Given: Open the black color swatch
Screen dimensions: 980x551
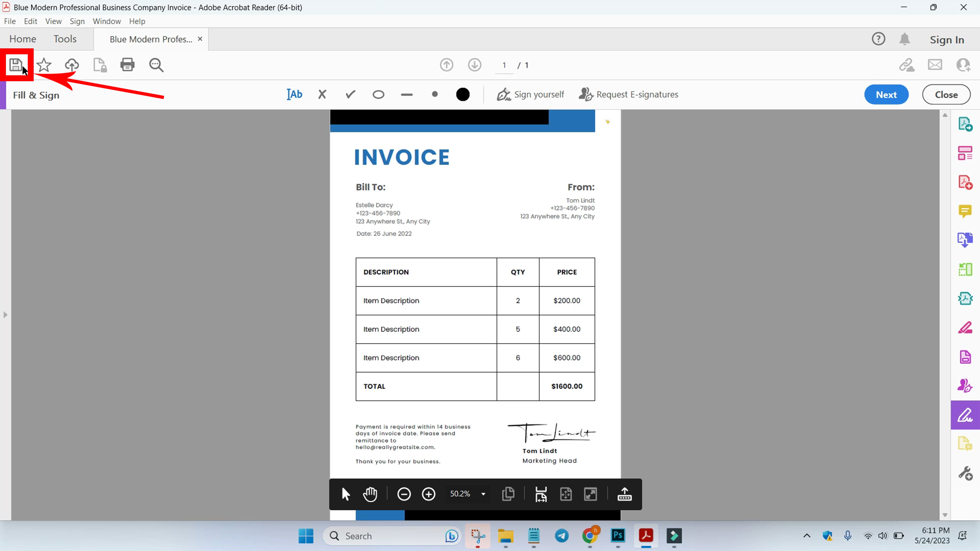Looking at the screenshot, I should pos(463,94).
